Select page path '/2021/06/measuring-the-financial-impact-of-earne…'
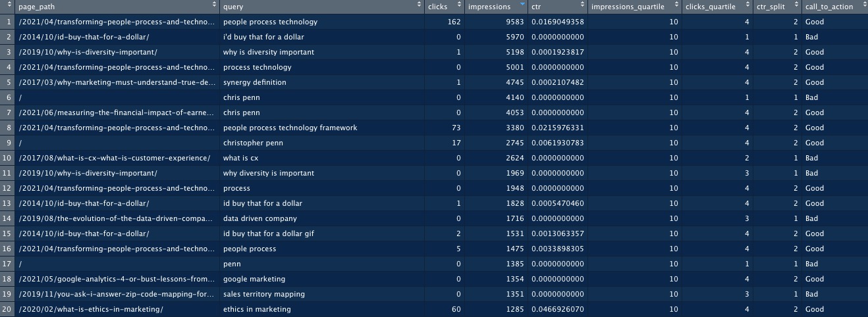868x317 pixels. 117,112
